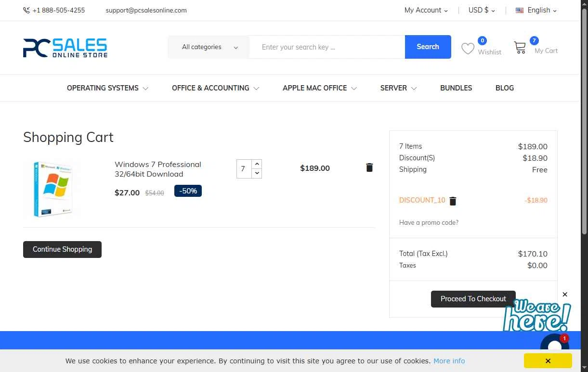The image size is (588, 372).
Task: Open the Bundles menu item
Action: coord(456,88)
